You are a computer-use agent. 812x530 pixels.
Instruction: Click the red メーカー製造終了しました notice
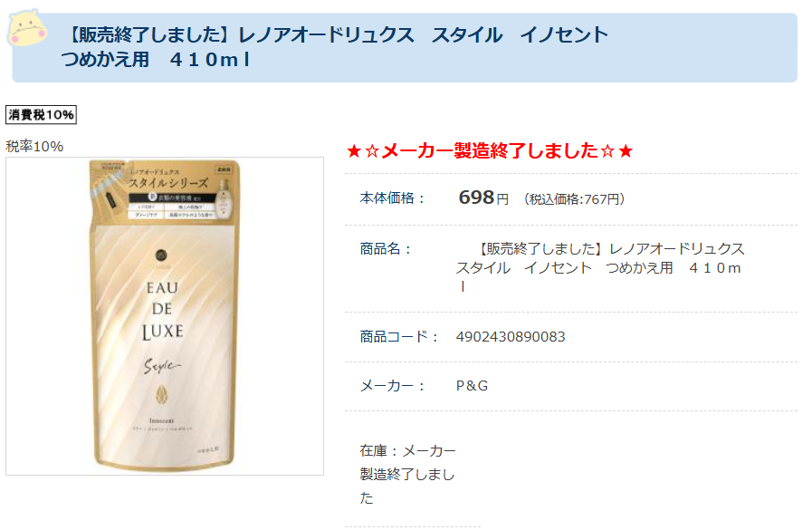490,150
